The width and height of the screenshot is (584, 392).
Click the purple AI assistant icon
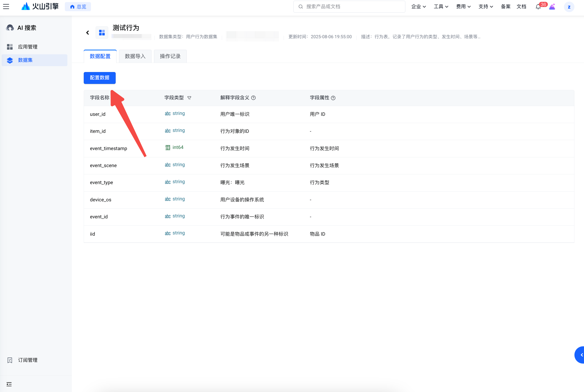coord(552,7)
